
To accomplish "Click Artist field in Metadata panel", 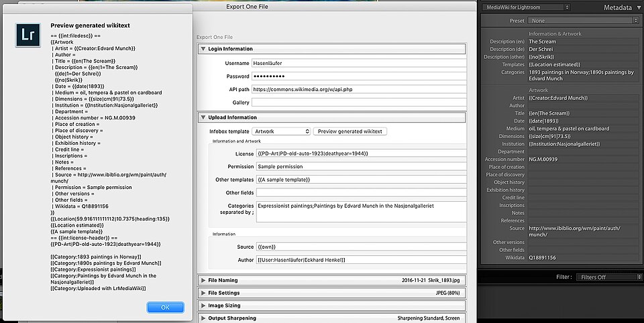I will click(x=584, y=98).
